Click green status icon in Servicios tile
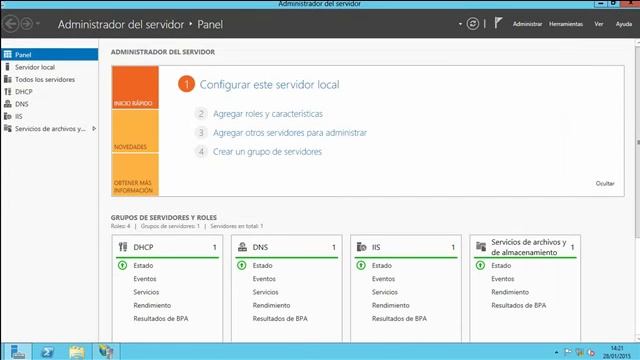 (480, 265)
